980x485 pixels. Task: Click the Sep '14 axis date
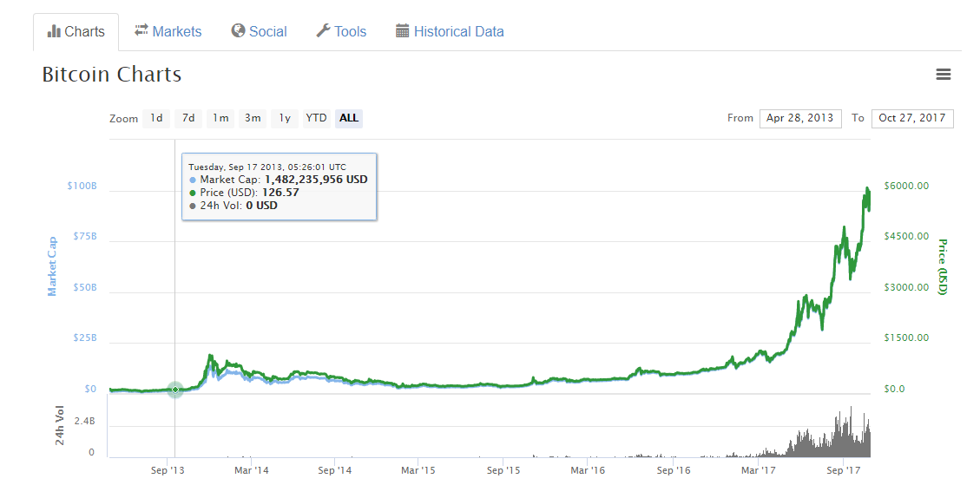coord(336,469)
